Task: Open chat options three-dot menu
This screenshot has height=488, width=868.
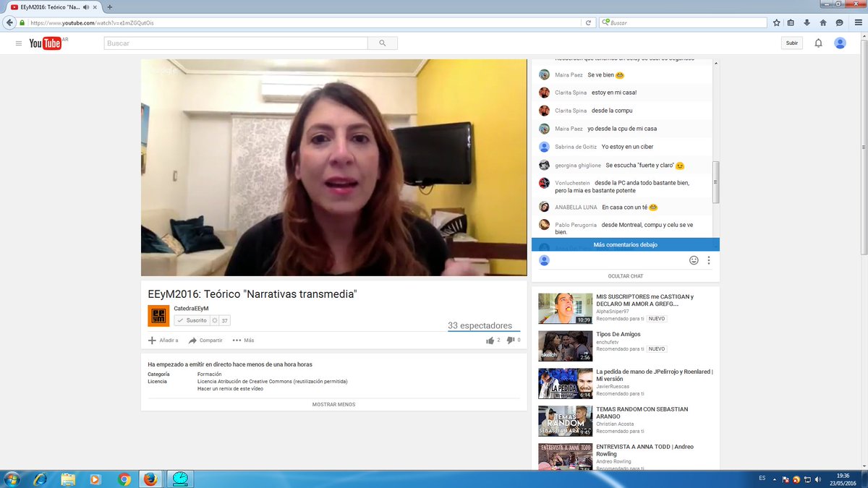Action: 709,260
